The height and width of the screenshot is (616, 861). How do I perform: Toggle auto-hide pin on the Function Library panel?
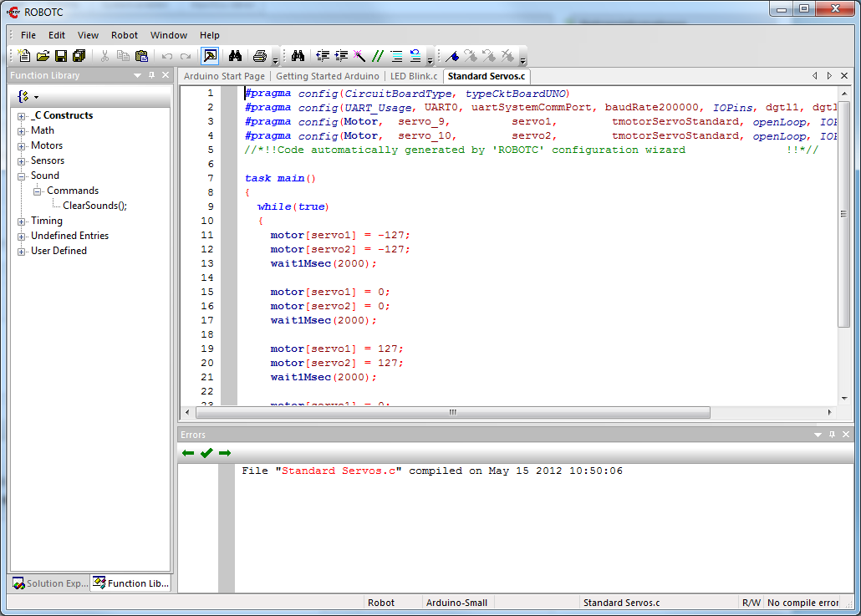151,75
